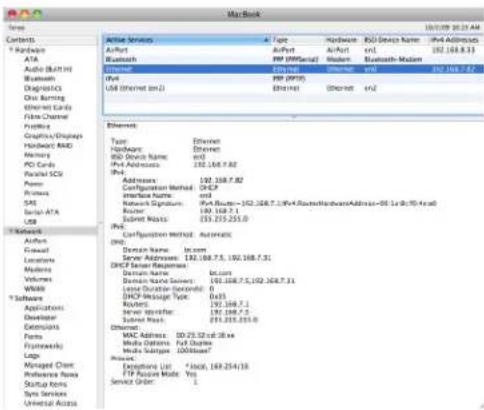Select USB in Hardware list
The height and width of the screenshot is (410, 484).
pyautogui.click(x=30, y=222)
